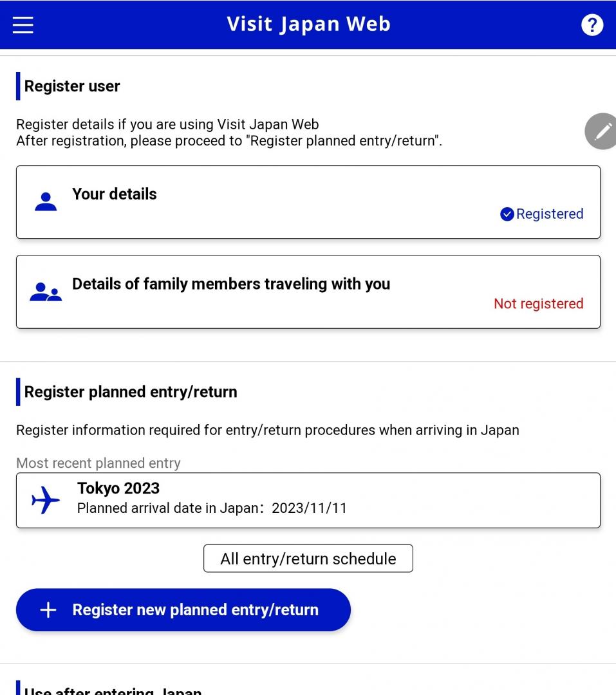The image size is (616, 695).
Task: Click the Register user section heading
Action: [71, 86]
